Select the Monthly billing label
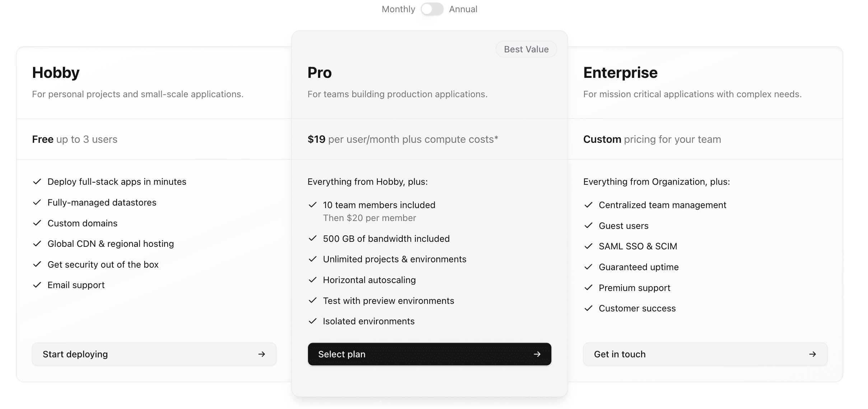Screen dimensions: 868x409 click(x=398, y=9)
